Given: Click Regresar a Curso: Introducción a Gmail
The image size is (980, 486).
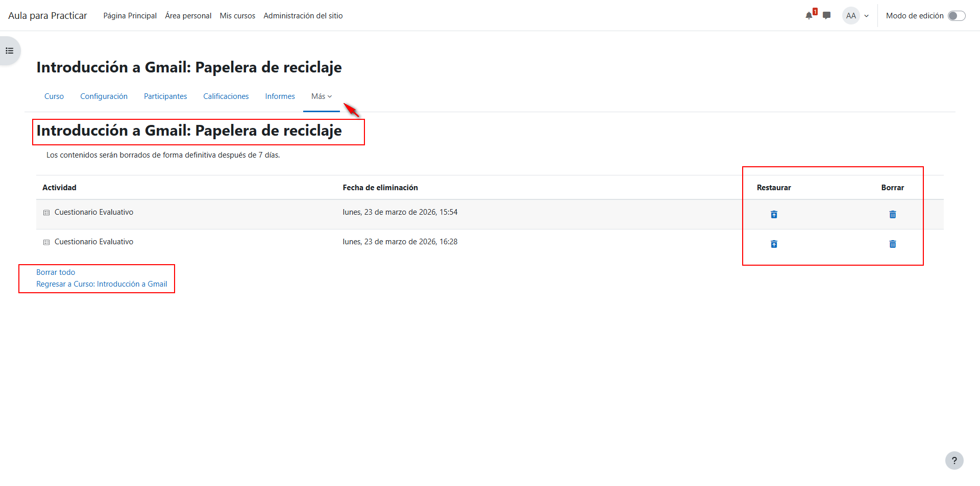Looking at the screenshot, I should [x=102, y=284].
